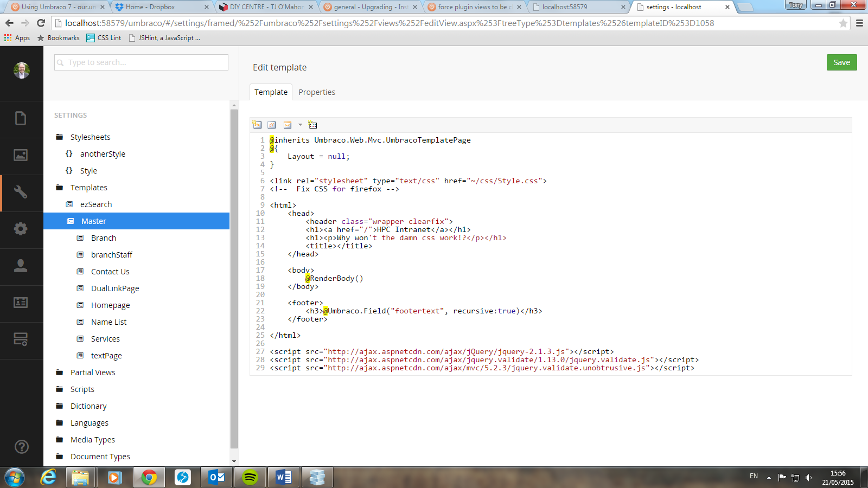Click the Insert content area placeholder icon
868x488 pixels.
click(312, 125)
